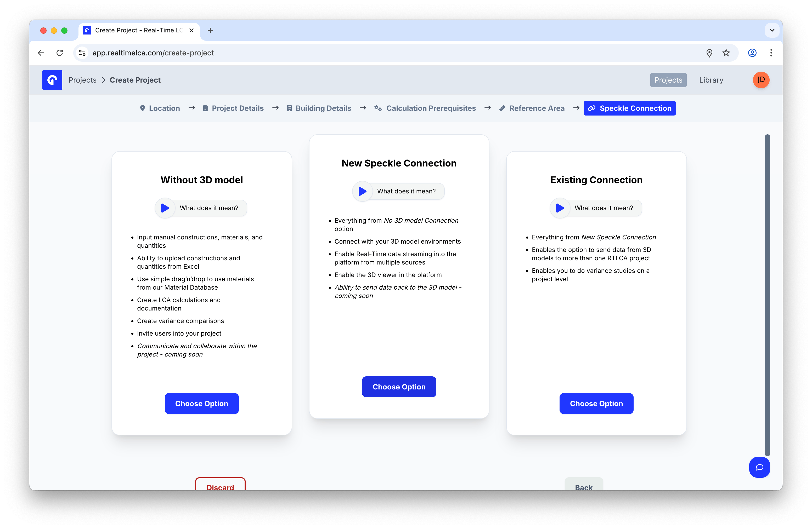Reload the page

[60, 53]
